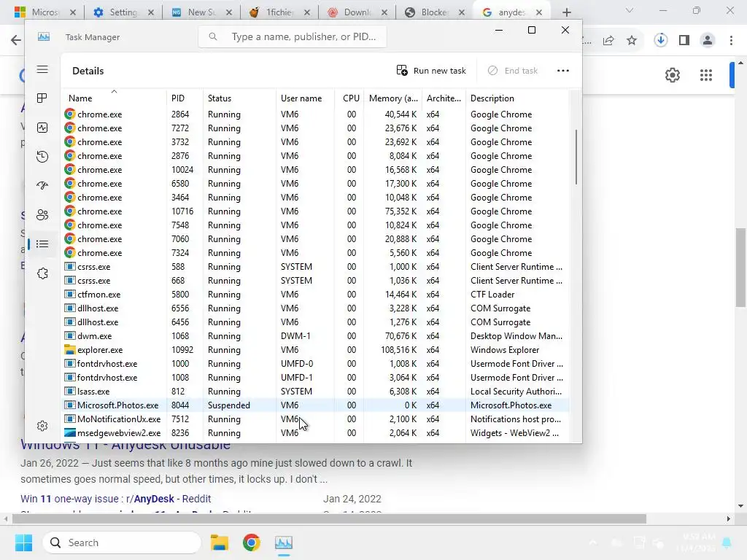Sort by PID column header
Image resolution: width=747 pixels, height=560 pixels.
tap(185, 98)
